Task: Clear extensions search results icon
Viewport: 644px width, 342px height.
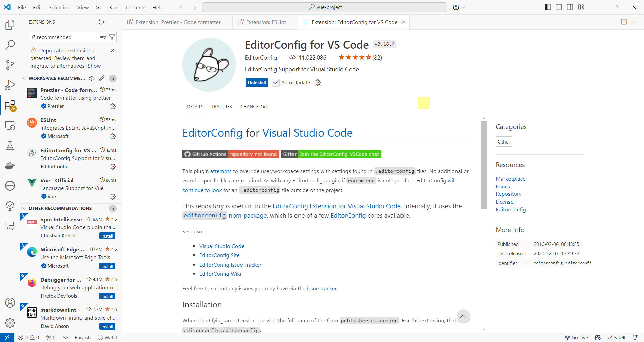Action: 103,37
